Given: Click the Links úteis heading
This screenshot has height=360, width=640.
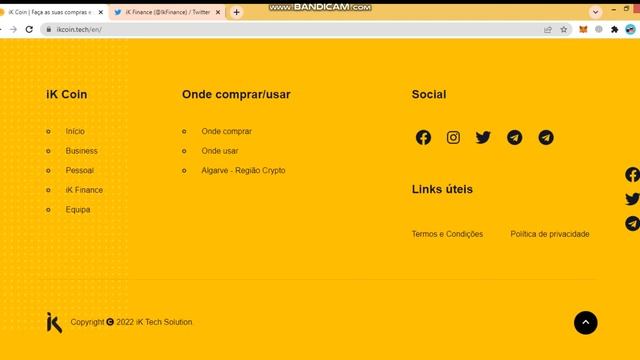Looking at the screenshot, I should coord(442,189).
